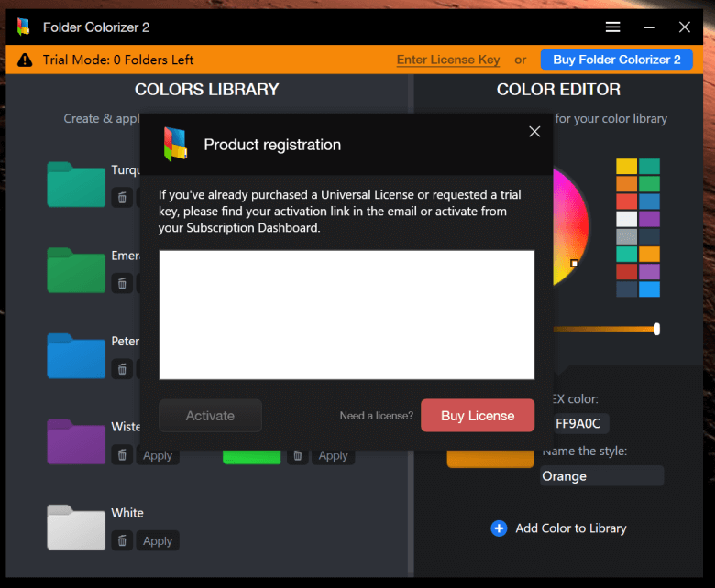Delete the Wisteria folder color
Viewport: 715px width, 588px height.
tap(122, 455)
